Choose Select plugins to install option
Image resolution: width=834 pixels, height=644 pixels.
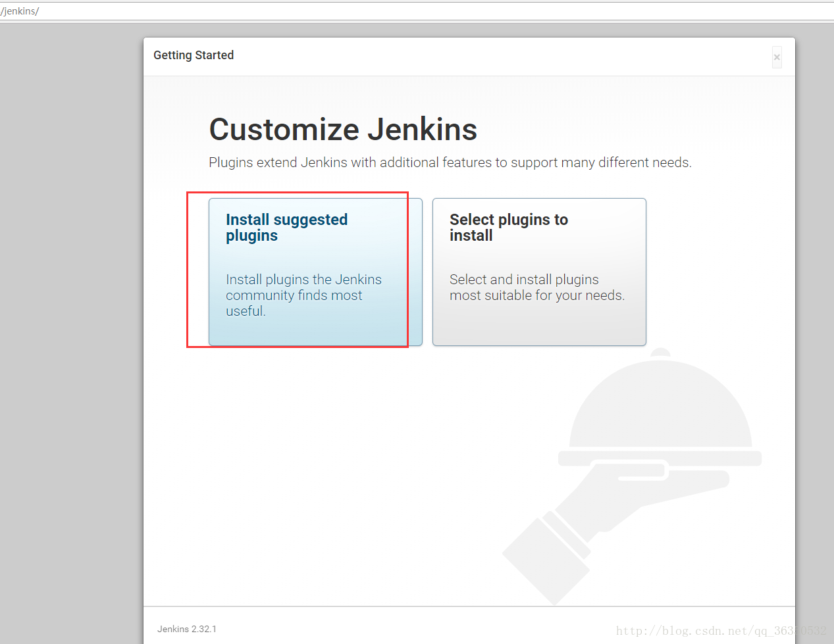[539, 272]
